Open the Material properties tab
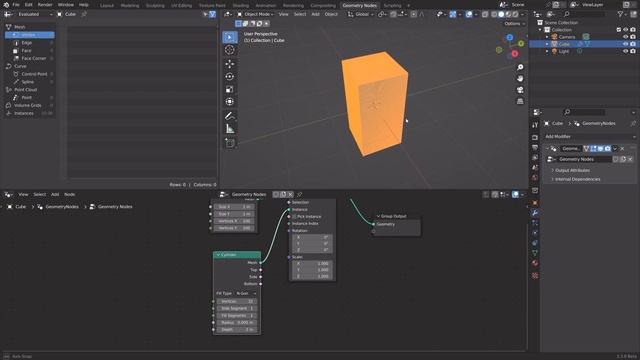This screenshot has width=640, height=360. (x=535, y=263)
